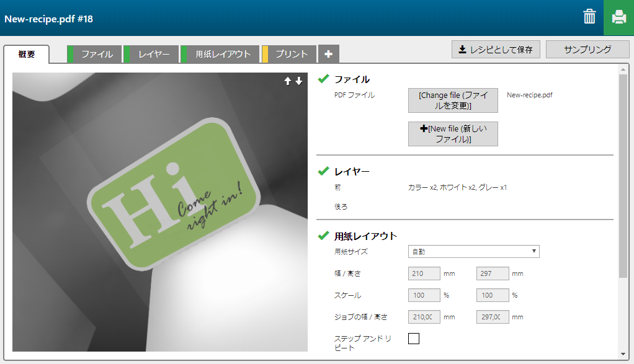Switch to the 用紙レイアウト tab

(220, 54)
